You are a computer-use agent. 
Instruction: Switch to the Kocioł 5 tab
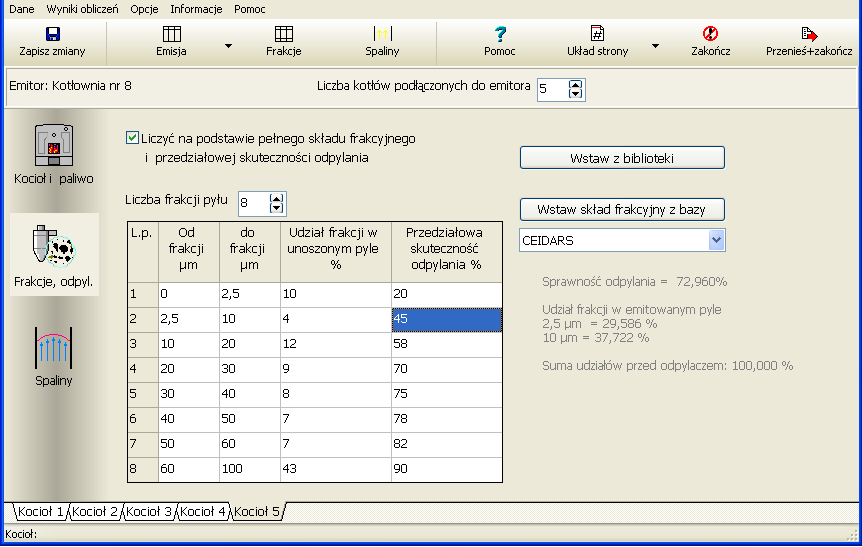[x=257, y=512]
